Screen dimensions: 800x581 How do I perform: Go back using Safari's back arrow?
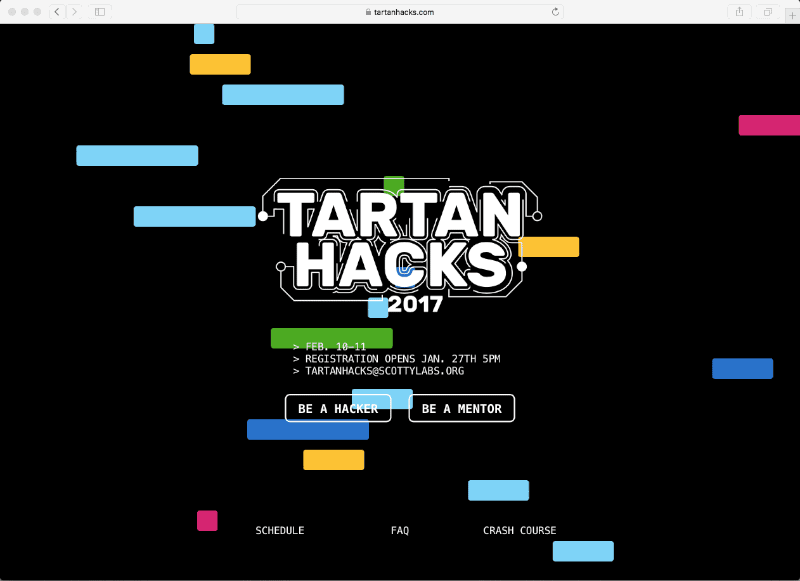tap(57, 12)
